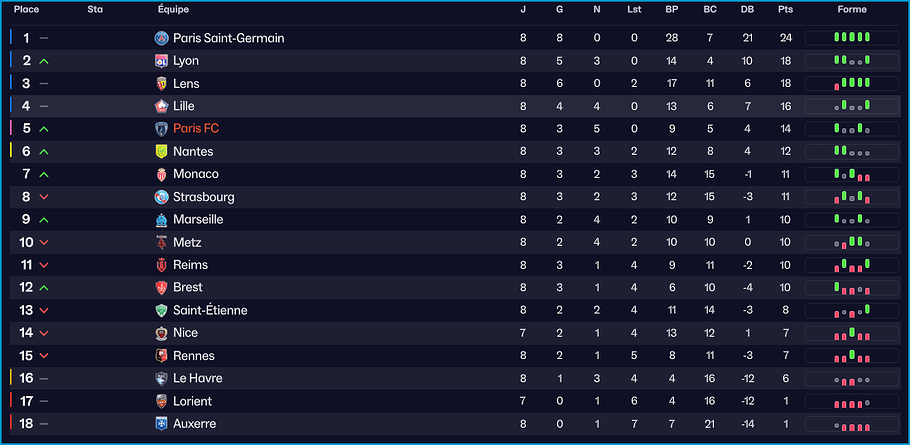
Task: Click the Lens club crest icon
Action: click(162, 84)
